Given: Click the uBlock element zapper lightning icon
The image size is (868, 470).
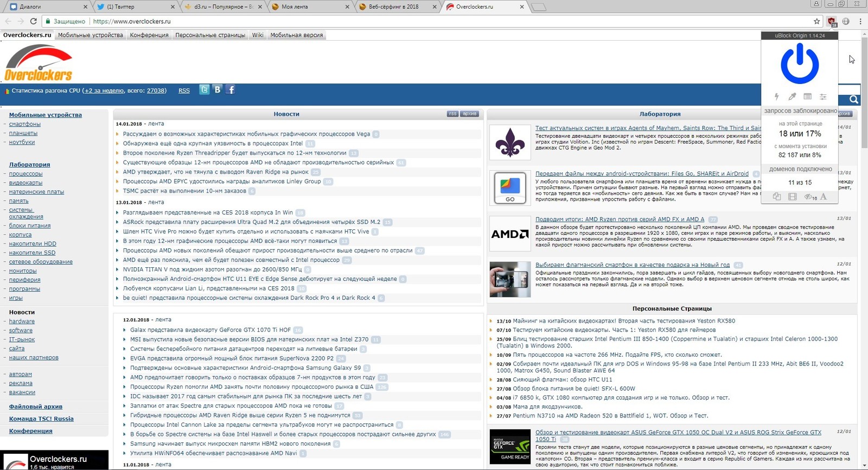Looking at the screenshot, I should [x=776, y=96].
